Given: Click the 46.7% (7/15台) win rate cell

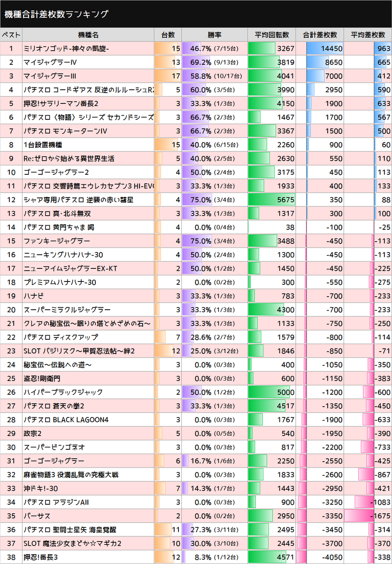Looking at the screenshot, I should point(215,48).
